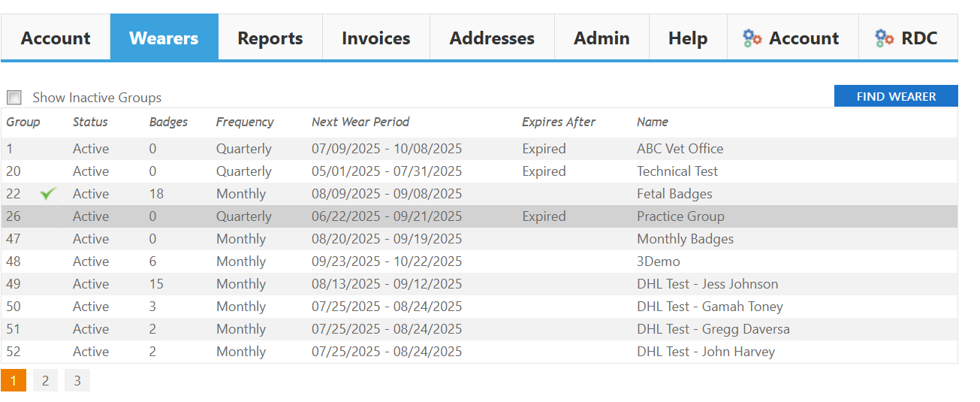
Task: Open the Invoices tab
Action: click(x=375, y=38)
